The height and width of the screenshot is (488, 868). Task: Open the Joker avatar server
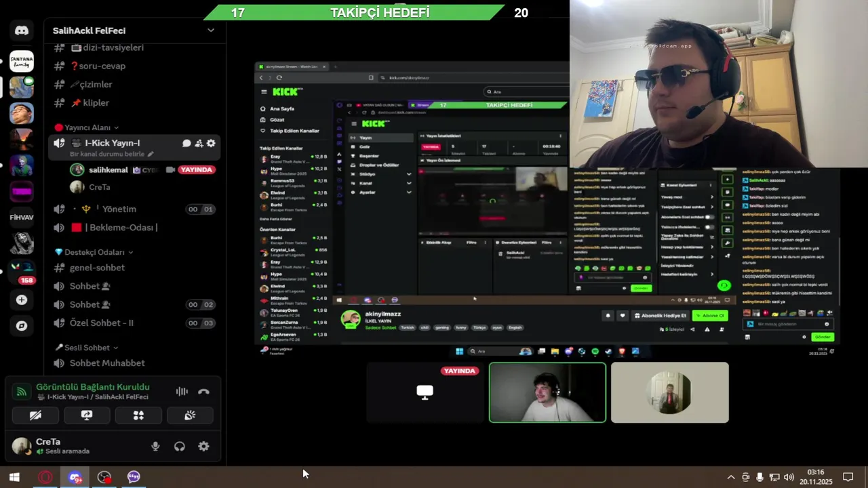22,165
